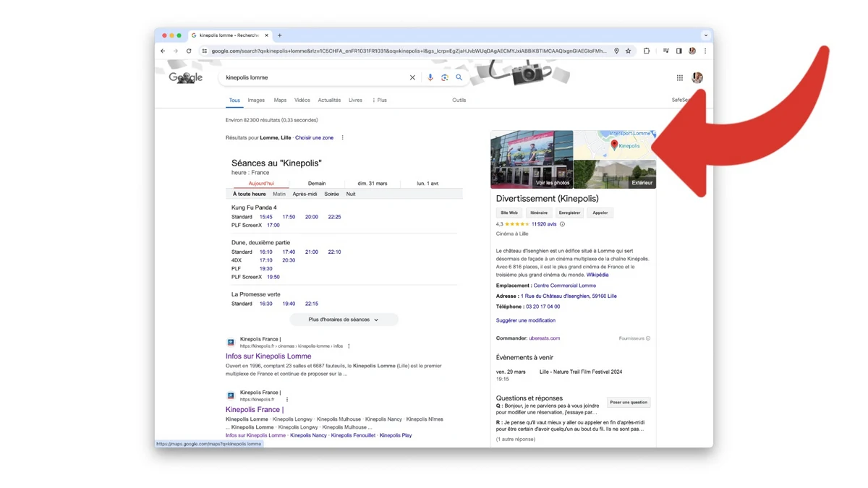This screenshot has width=868, height=488.
Task: Select the 'dim. 31 mars' showtimes tab
Action: pos(373,184)
